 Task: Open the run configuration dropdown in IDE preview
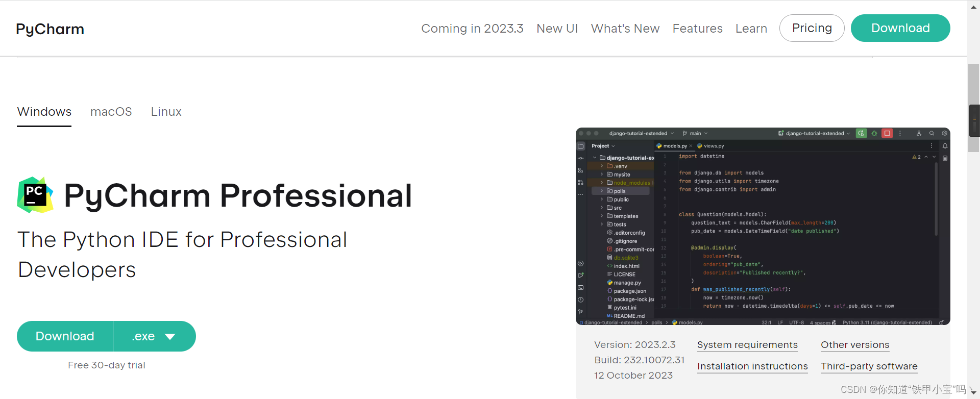[x=815, y=134]
